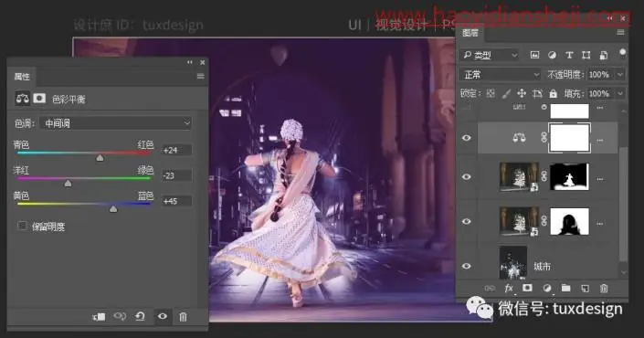Open the fill (填充) slider arrow
This screenshot has width=644, height=338.
pos(619,94)
